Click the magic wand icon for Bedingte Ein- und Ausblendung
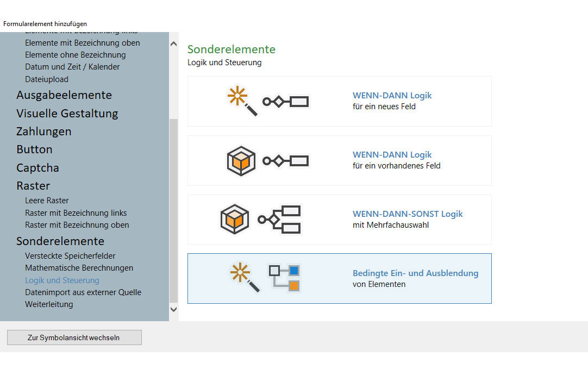The image size is (588, 369). [x=244, y=278]
